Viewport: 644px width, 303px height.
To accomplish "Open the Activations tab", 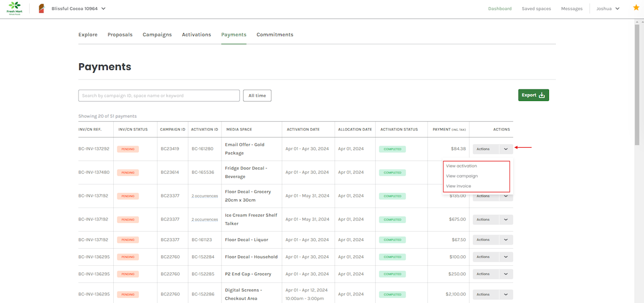I will 196,35.
